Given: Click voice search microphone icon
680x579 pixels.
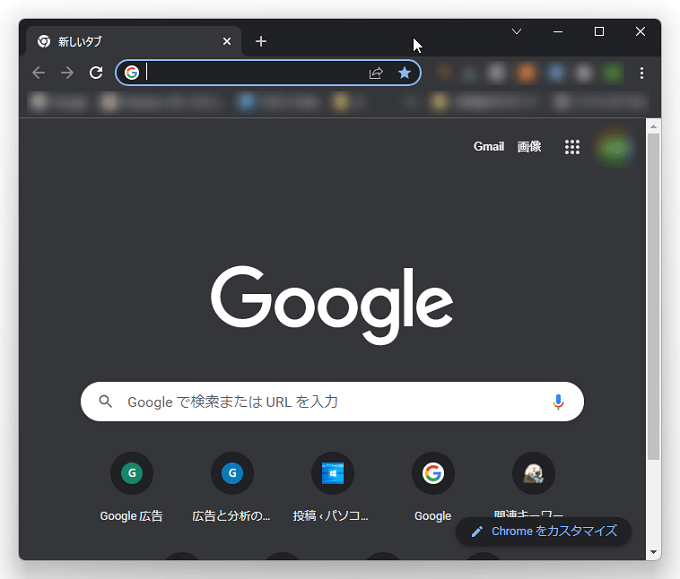Looking at the screenshot, I should (x=558, y=402).
